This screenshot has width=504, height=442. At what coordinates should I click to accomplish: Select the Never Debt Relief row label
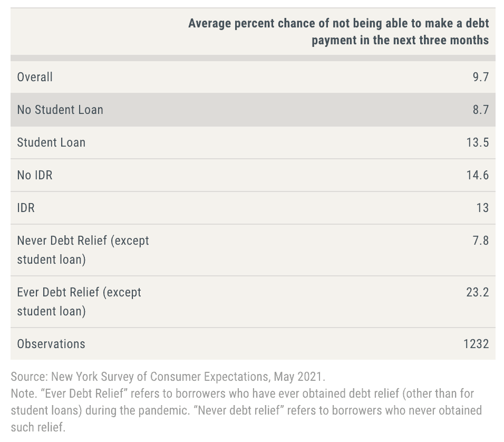[83, 249]
